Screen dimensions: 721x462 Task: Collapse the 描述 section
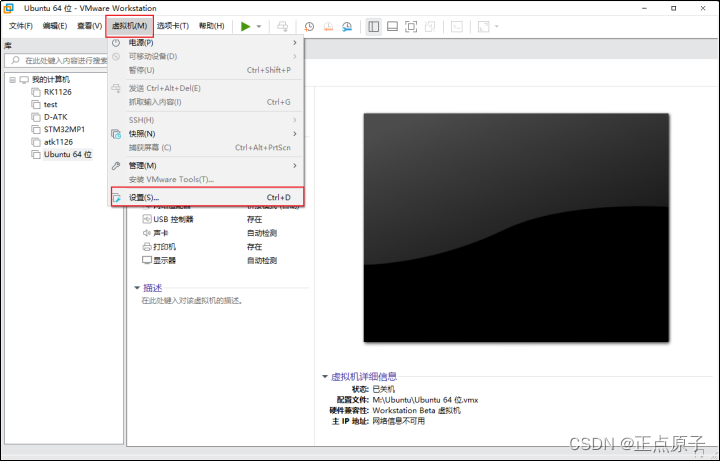click(x=137, y=288)
